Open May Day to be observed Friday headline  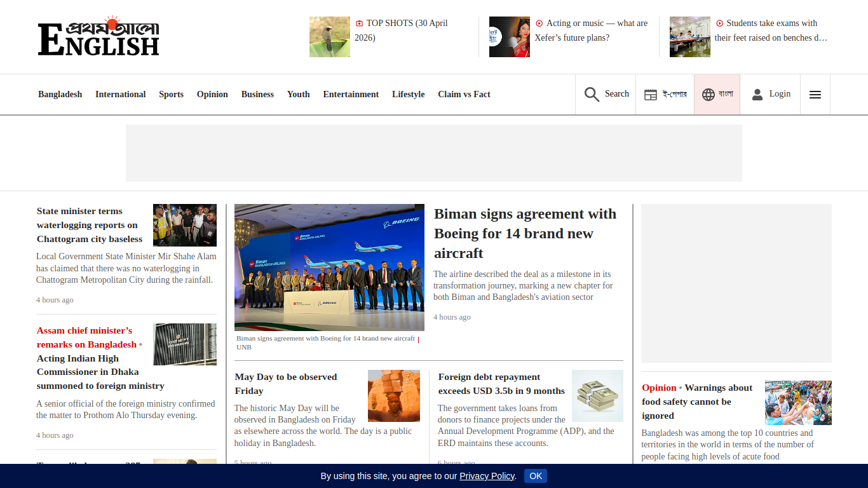[x=286, y=384]
